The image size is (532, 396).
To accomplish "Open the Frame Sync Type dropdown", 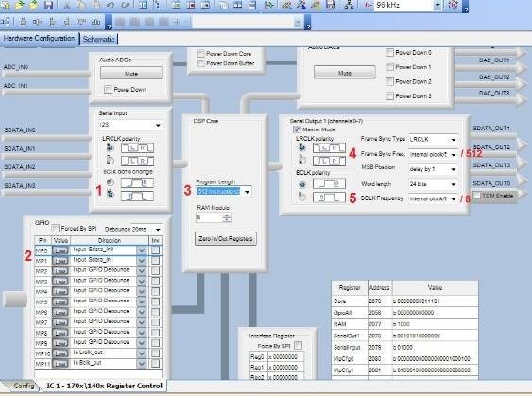I will (454, 140).
